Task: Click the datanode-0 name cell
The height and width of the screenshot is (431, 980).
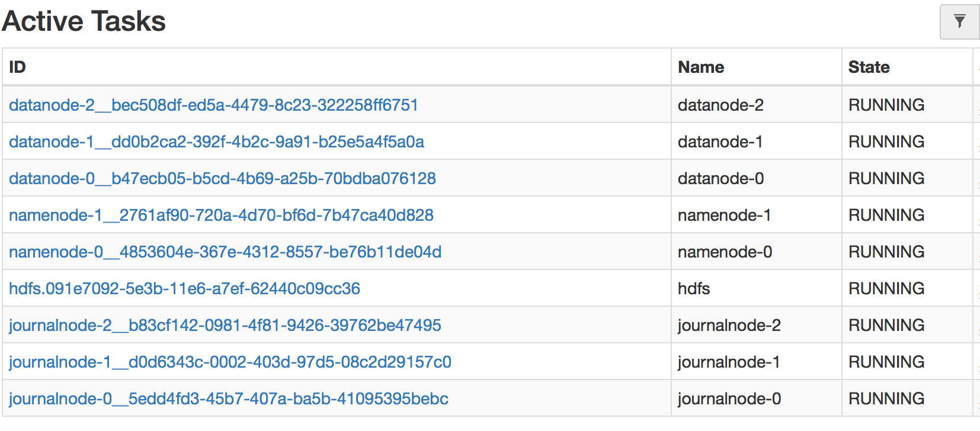Action: (x=720, y=179)
